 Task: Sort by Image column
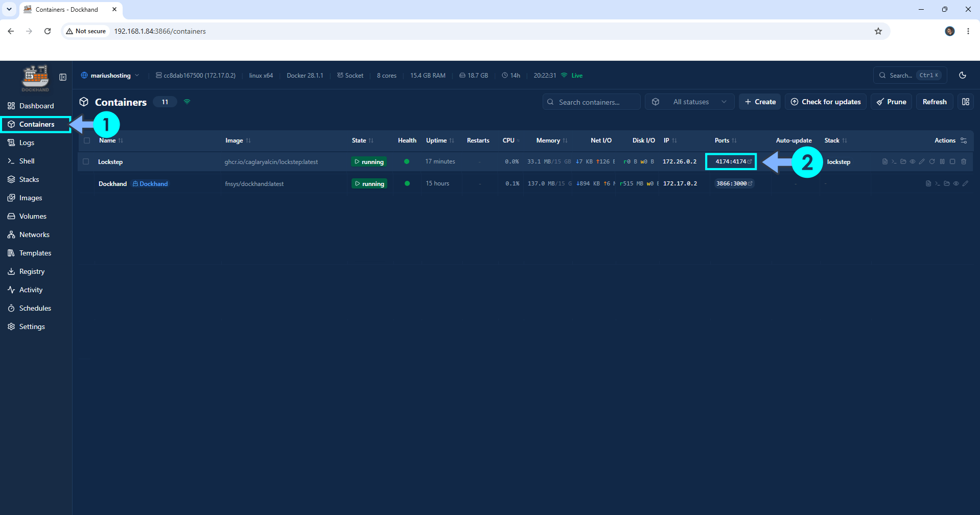click(238, 141)
